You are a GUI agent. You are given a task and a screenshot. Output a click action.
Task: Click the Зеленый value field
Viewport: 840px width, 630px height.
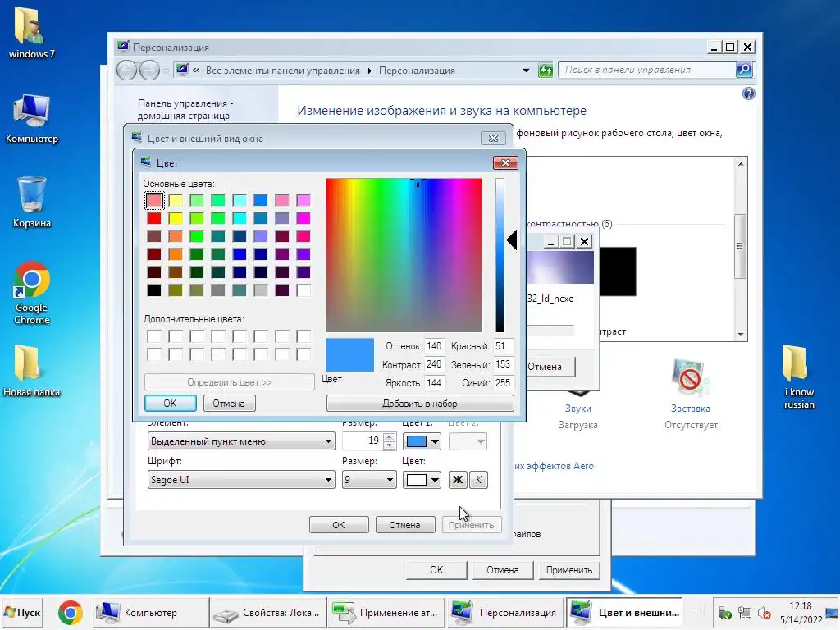[504, 364]
